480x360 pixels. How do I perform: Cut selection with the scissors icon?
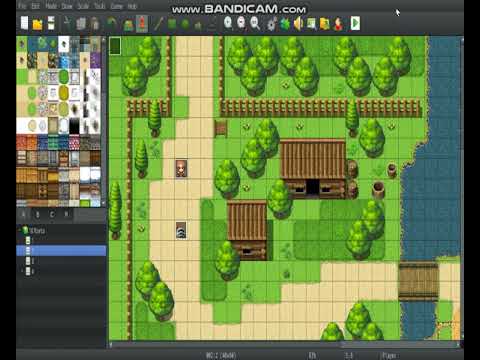(68, 24)
